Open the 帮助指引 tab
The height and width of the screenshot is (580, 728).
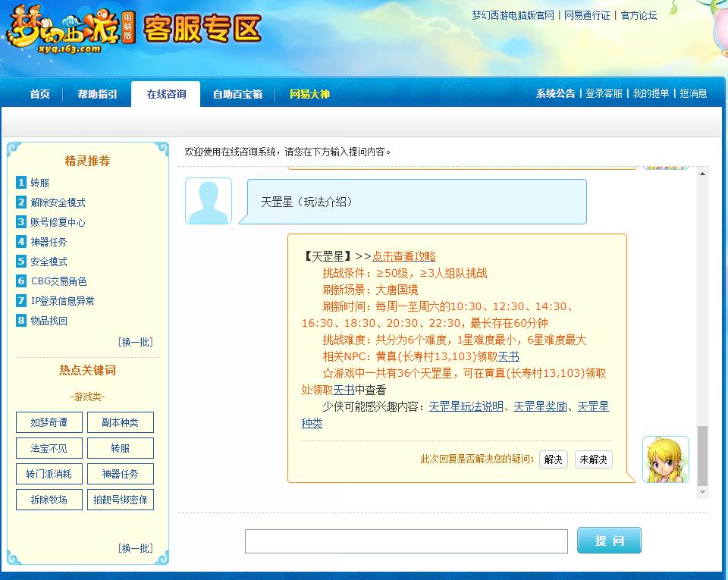(98, 94)
